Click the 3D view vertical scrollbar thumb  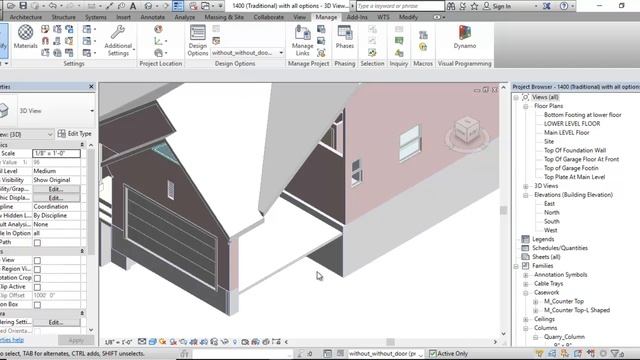[503, 210]
